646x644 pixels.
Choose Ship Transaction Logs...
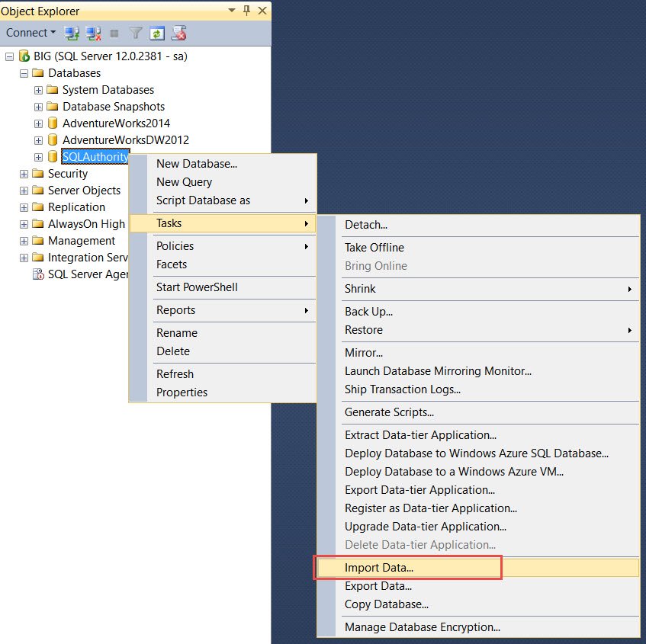pyautogui.click(x=478, y=389)
